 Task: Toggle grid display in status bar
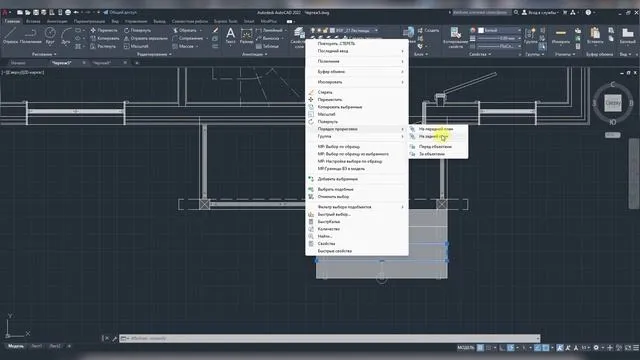point(480,348)
